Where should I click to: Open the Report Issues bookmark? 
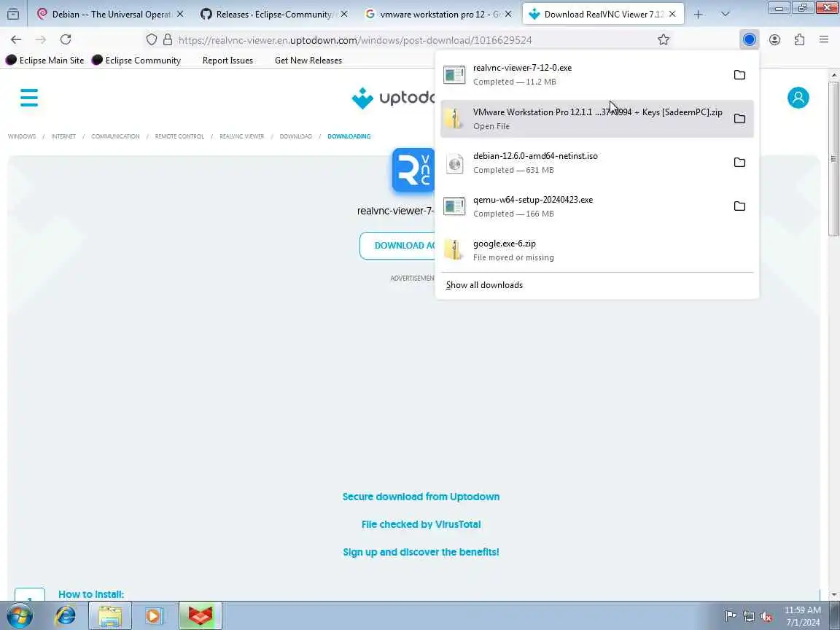tap(227, 60)
